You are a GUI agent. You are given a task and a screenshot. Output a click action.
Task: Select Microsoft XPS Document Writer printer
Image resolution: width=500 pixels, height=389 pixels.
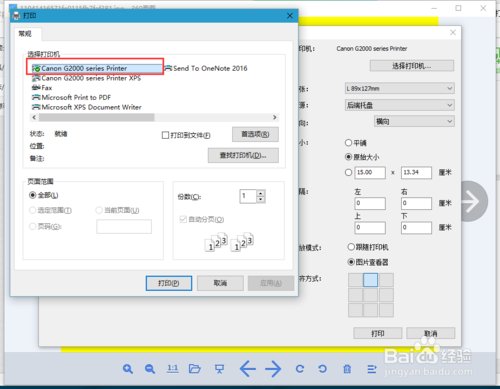pyautogui.click(x=86, y=107)
